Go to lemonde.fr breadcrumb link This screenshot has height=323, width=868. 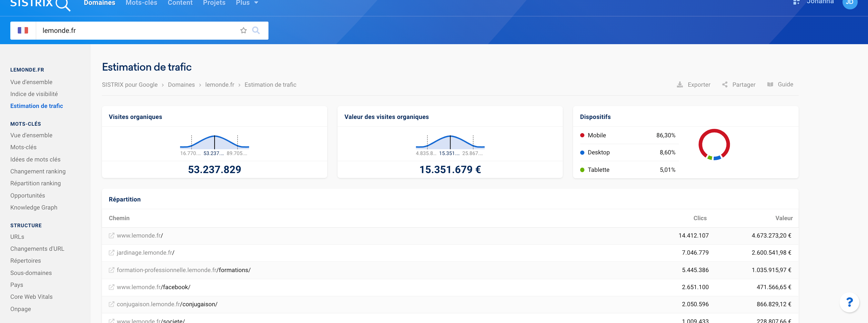220,85
